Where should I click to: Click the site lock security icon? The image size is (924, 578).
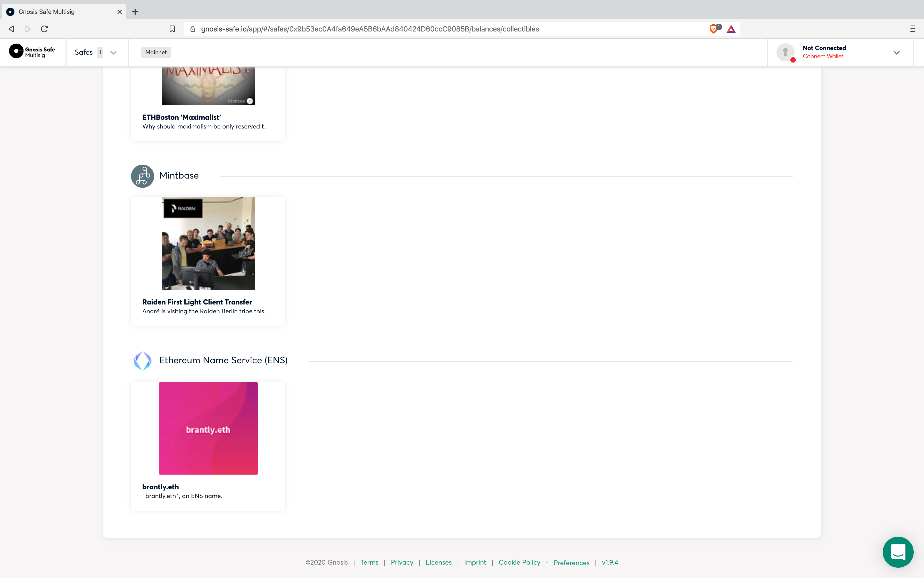pos(193,29)
